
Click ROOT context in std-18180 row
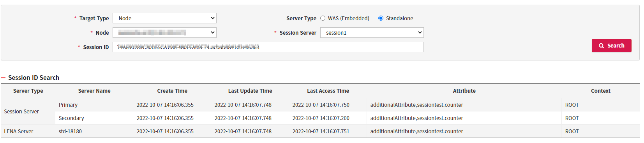[572, 131]
